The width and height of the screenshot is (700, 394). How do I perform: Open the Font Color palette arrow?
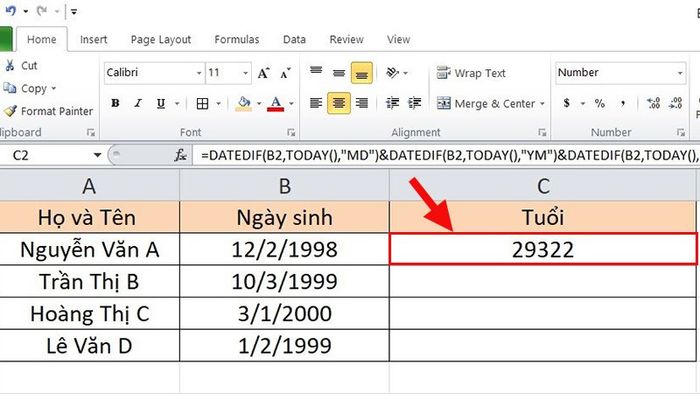point(291,104)
